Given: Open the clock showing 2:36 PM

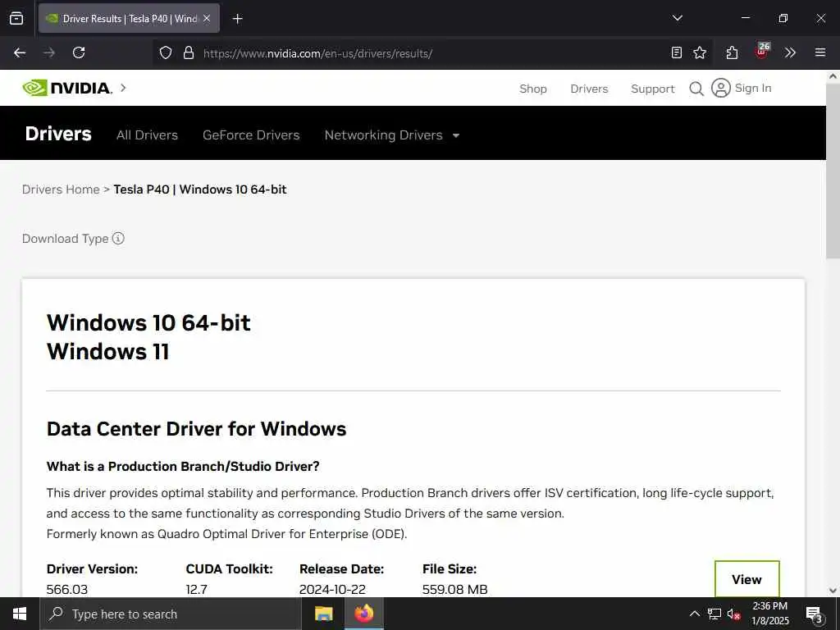Looking at the screenshot, I should 769,614.
